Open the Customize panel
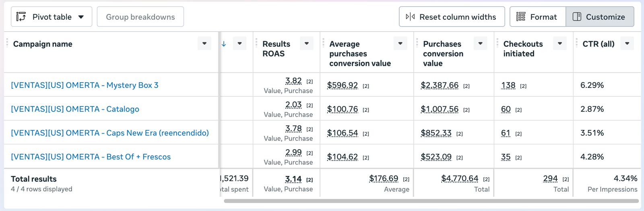 tap(600, 17)
